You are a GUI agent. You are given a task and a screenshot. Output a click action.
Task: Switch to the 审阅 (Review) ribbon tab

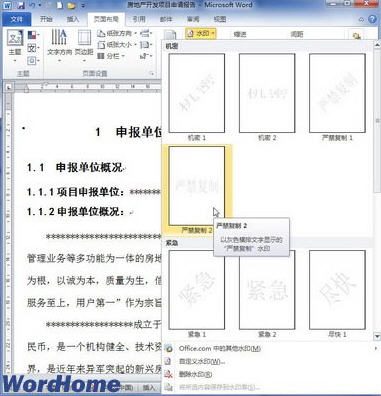[193, 19]
